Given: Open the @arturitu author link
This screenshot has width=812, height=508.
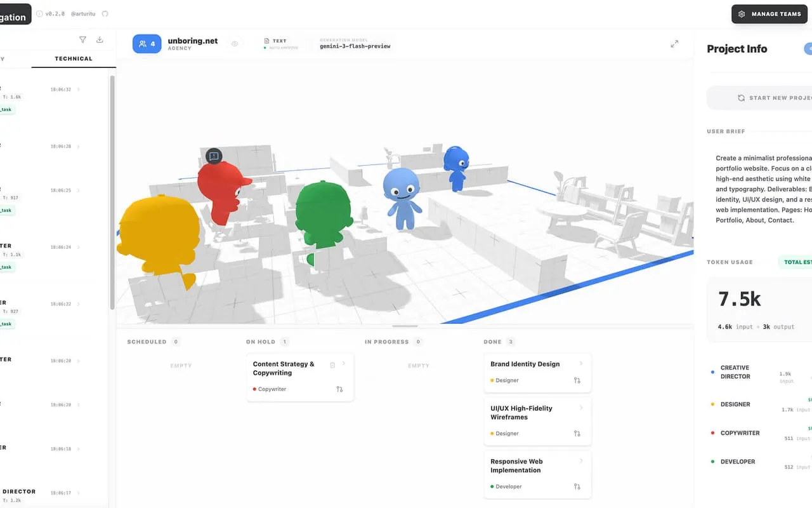Looking at the screenshot, I should (83, 13).
